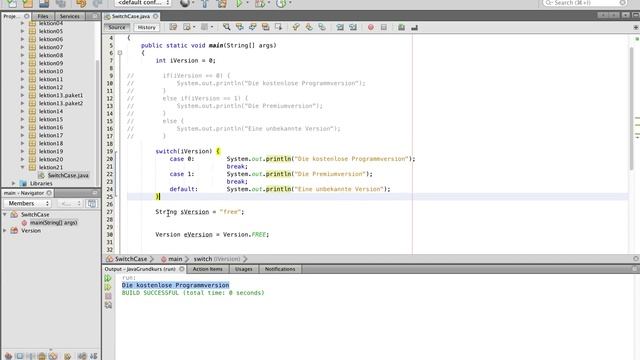Toggle last Navigator sort icon at bottom
Screen dimensions: 640x360
[x=93, y=356]
